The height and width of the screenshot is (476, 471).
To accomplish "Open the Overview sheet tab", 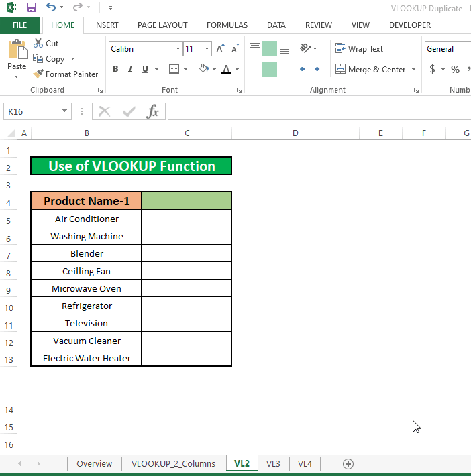I will point(94,463).
